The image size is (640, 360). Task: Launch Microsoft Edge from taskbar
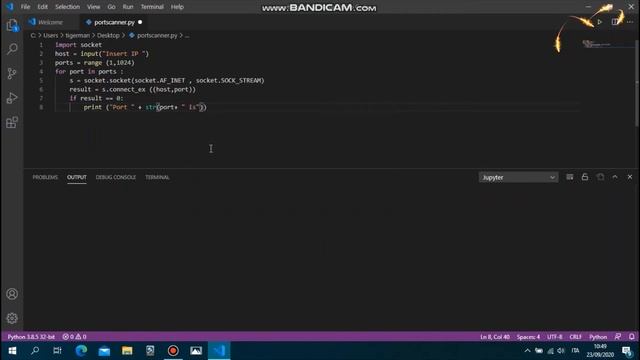coord(81,351)
